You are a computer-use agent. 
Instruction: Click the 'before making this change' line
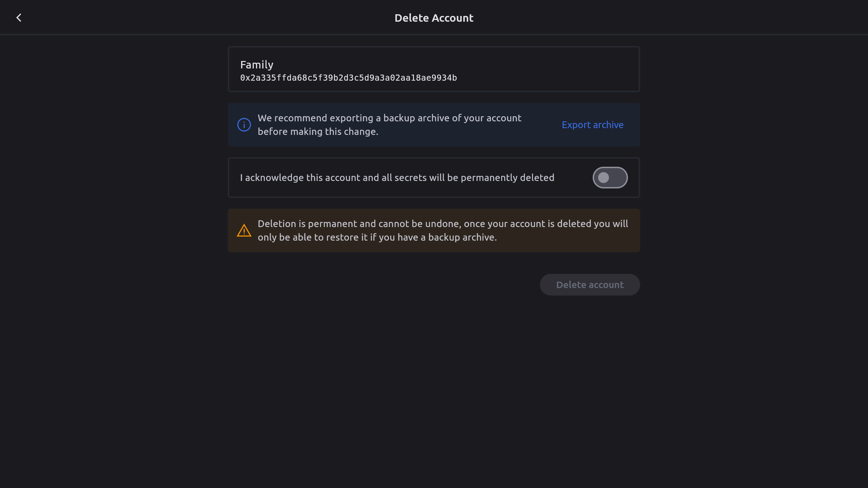coord(318,131)
